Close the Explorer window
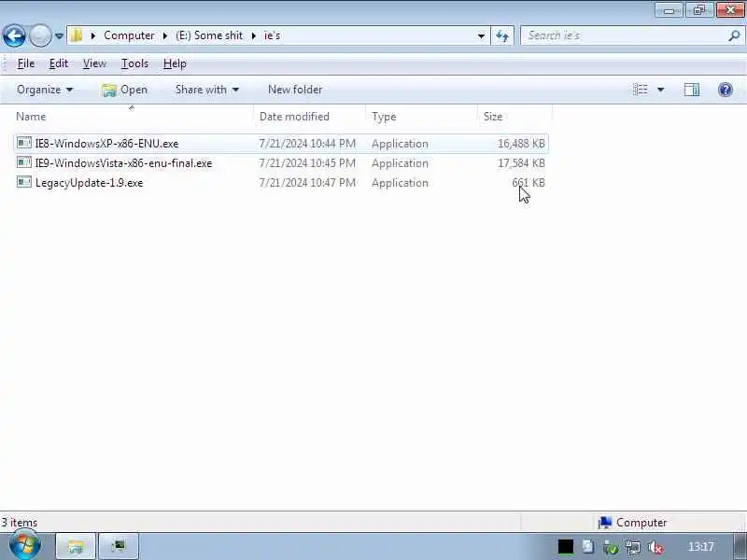Viewport: 747px width, 560px height. [730, 10]
